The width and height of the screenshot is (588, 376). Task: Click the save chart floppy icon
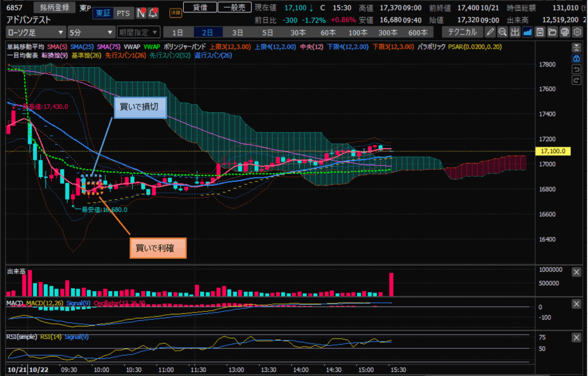coord(540,32)
